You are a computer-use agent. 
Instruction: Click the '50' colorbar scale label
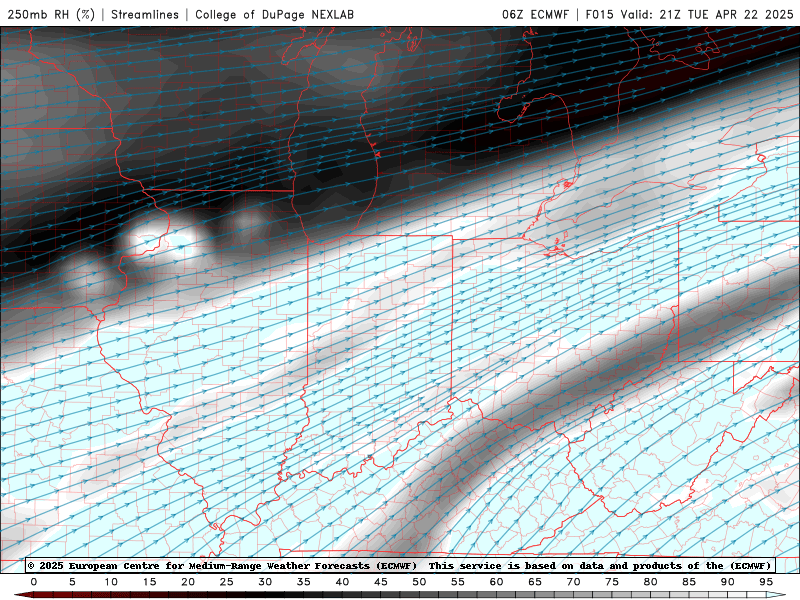(419, 582)
